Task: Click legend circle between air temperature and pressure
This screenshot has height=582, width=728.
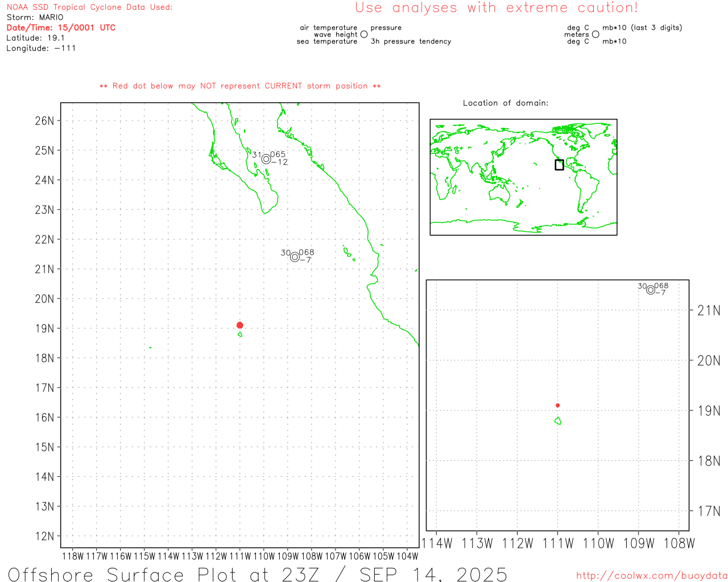Action: point(364,34)
